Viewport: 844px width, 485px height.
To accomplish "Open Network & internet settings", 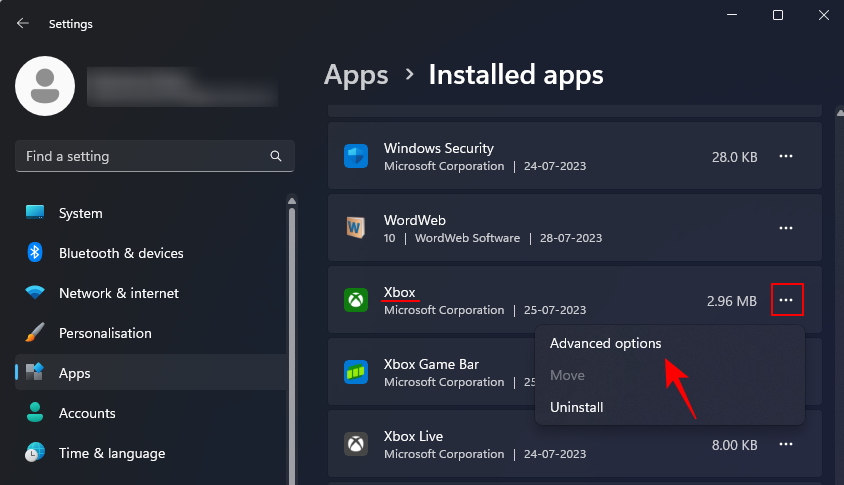I will [151, 293].
